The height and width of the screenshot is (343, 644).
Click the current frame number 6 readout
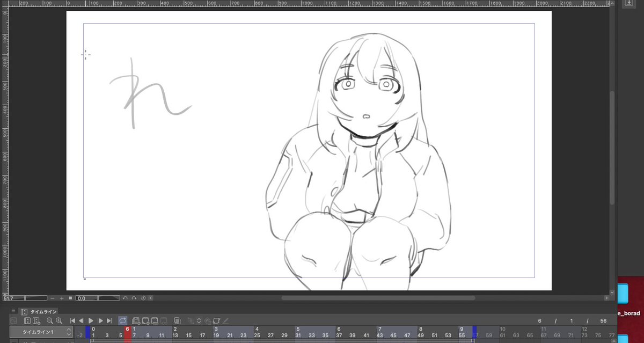(x=540, y=320)
